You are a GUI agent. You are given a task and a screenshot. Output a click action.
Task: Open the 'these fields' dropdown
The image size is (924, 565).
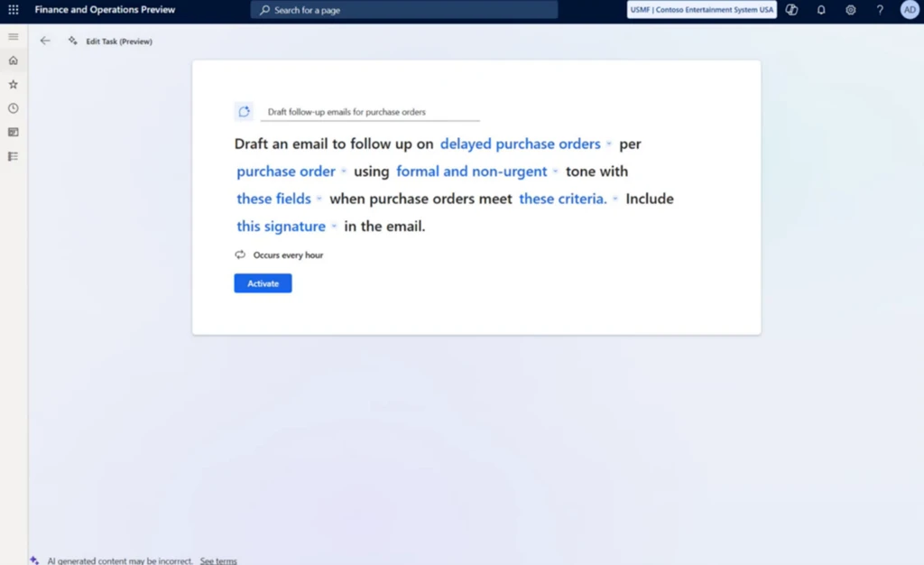click(x=320, y=199)
